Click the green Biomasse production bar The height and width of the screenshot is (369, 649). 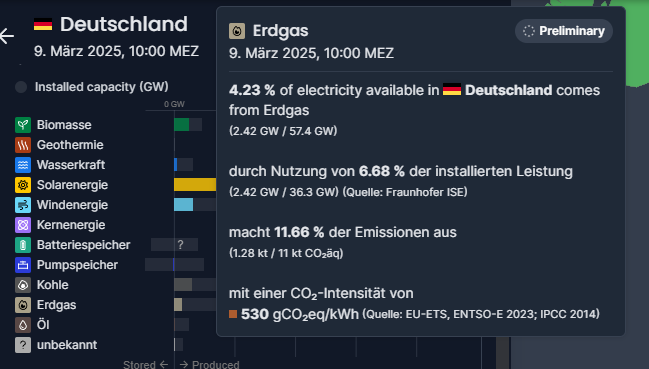pyautogui.click(x=182, y=125)
